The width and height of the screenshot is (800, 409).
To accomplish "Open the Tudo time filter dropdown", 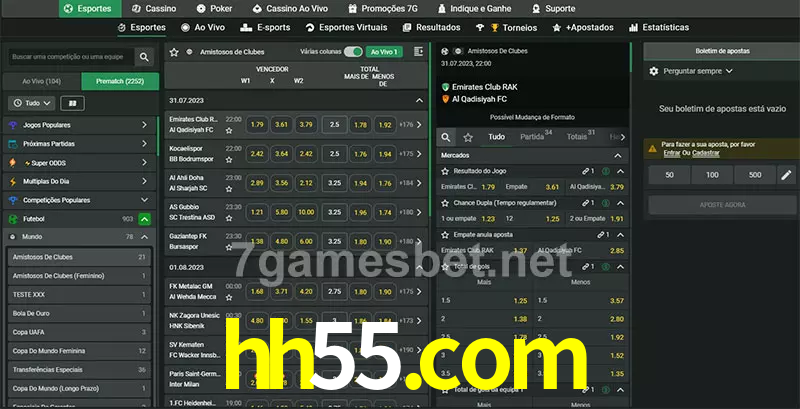I will [x=32, y=103].
